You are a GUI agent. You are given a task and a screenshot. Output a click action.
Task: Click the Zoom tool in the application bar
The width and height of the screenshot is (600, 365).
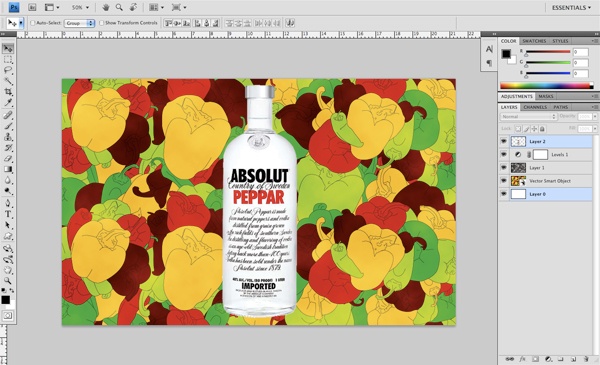119,7
